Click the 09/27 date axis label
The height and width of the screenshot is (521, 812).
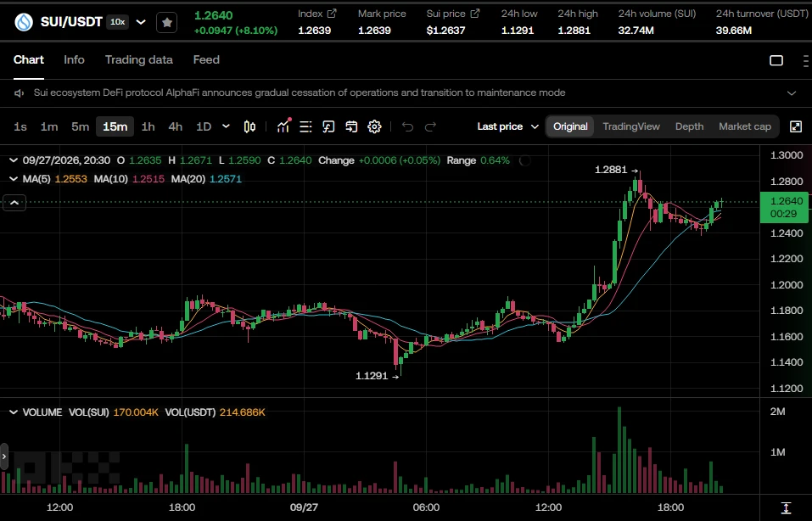click(x=304, y=507)
